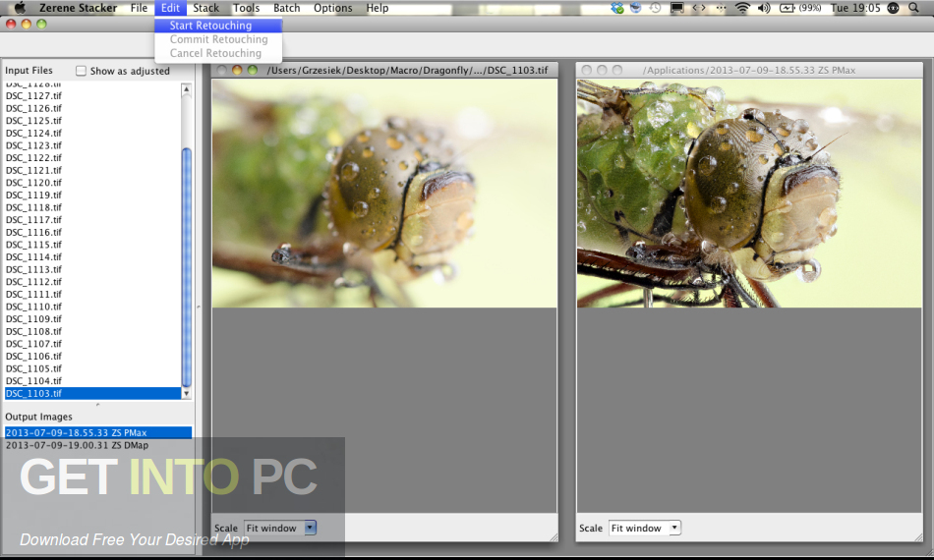Open the volume control icon
This screenshot has width=934, height=560.
[764, 8]
